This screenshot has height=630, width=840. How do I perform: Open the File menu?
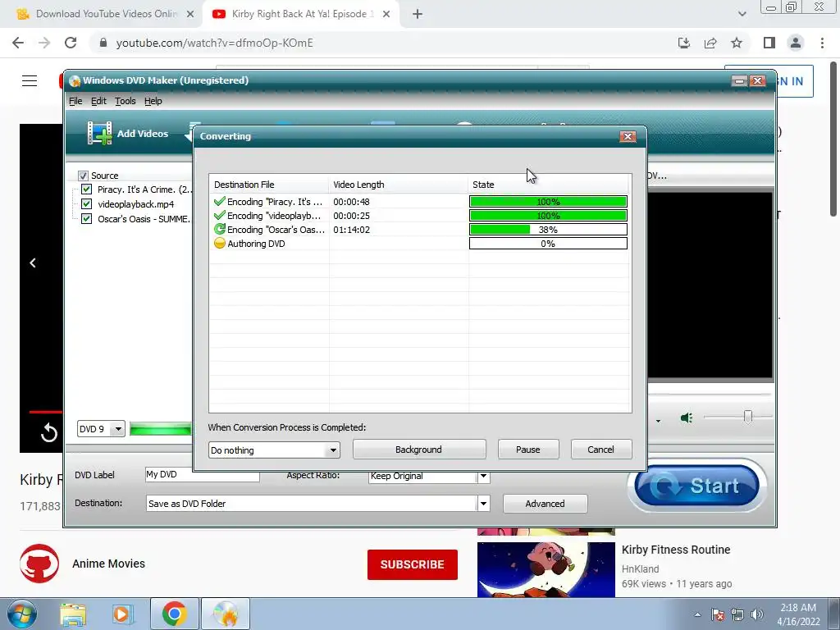coord(75,101)
